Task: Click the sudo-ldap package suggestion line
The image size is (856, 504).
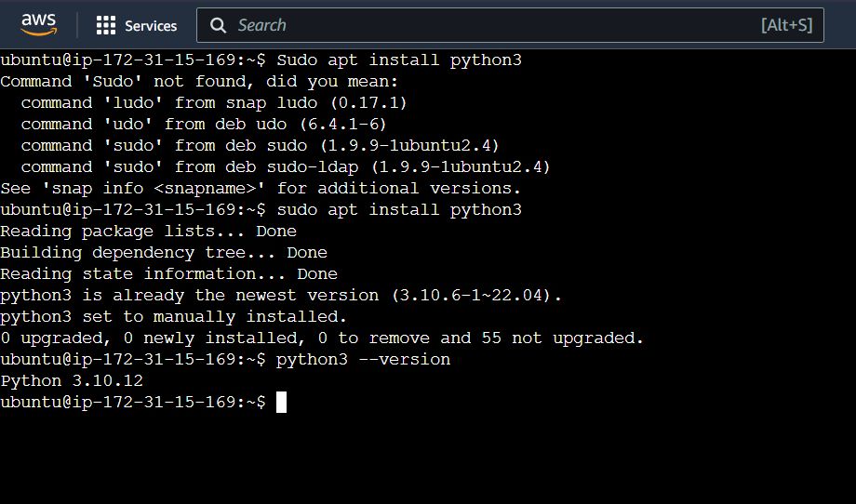Action: 286,166
